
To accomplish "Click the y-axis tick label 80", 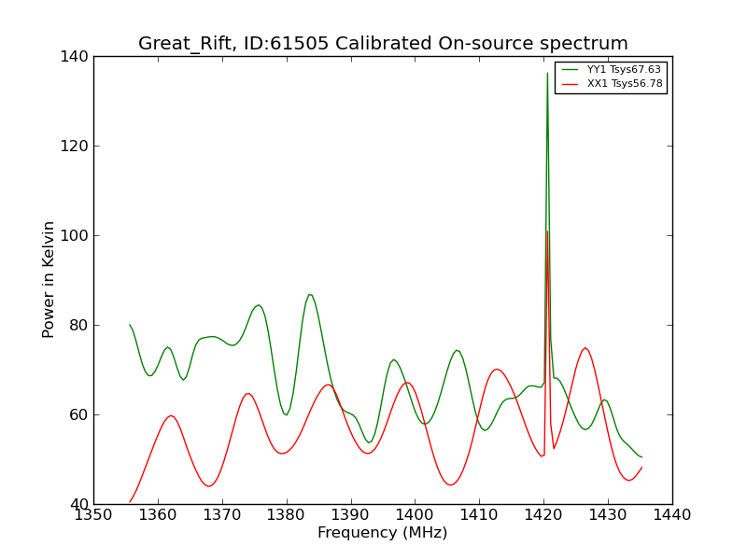I will pos(79,325).
